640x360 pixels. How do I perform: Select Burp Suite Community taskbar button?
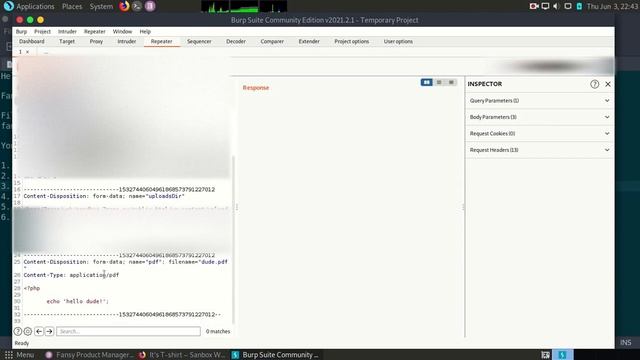[x=275, y=355]
